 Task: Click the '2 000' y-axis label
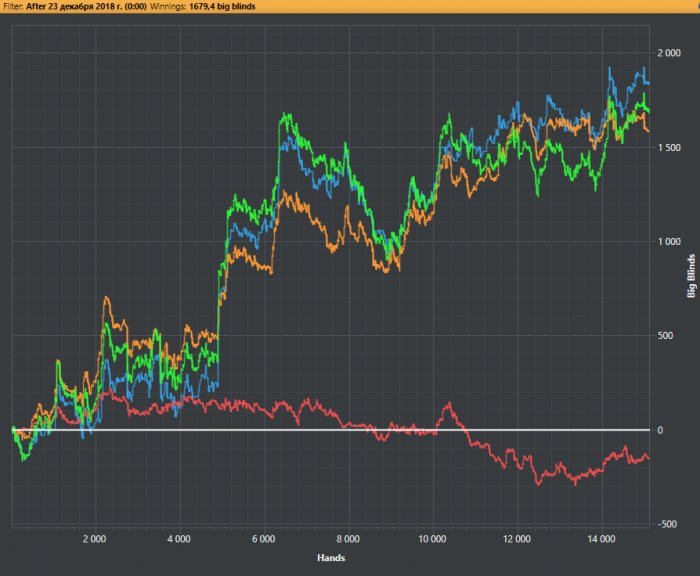(x=669, y=53)
